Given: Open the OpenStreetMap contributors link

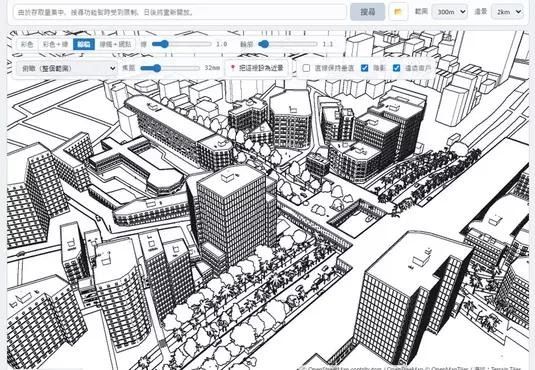Looking at the screenshot, I should 346,368.
